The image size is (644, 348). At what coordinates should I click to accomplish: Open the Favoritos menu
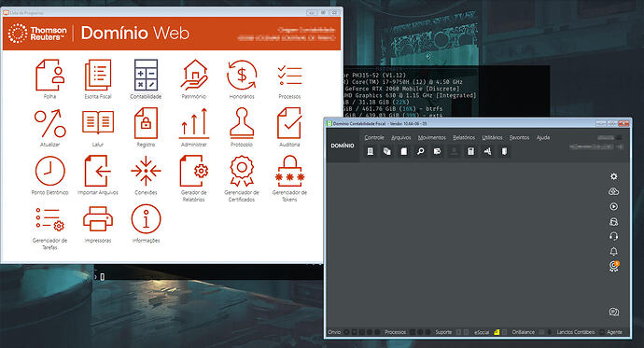519,137
